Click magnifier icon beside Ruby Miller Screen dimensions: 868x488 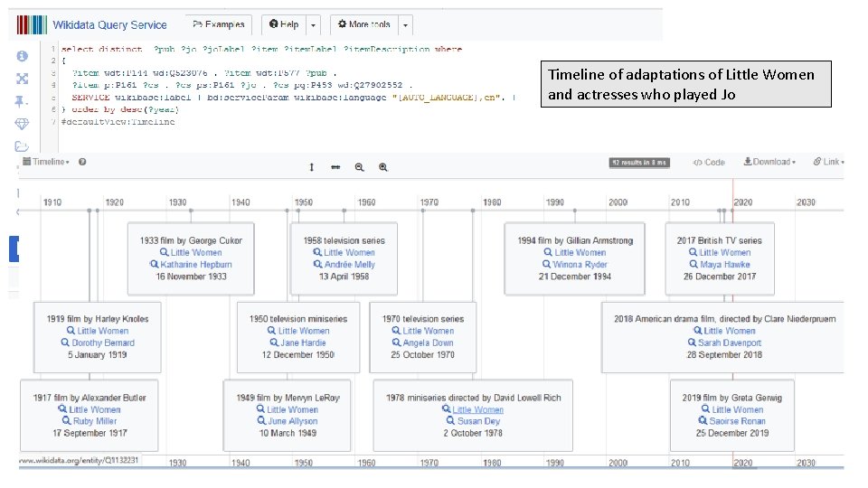point(67,421)
